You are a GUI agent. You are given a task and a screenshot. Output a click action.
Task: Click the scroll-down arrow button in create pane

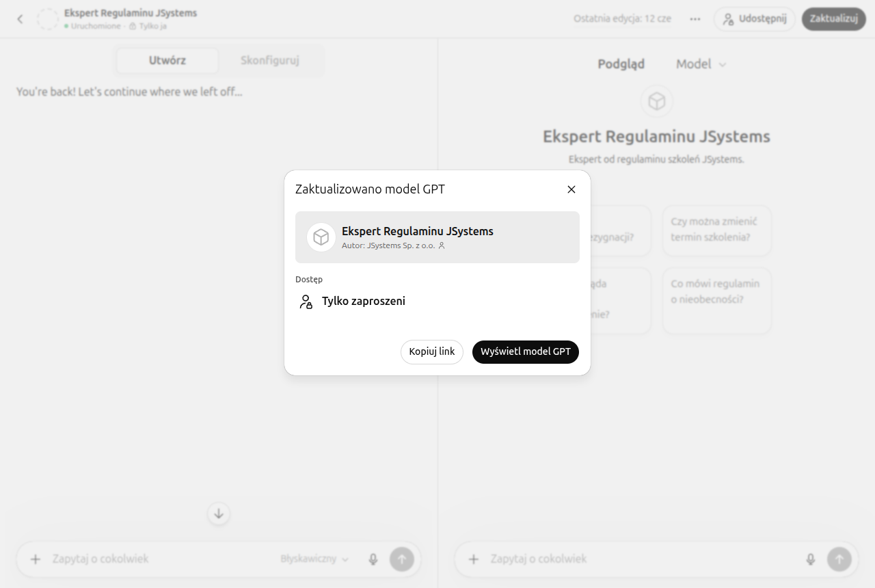pos(219,514)
